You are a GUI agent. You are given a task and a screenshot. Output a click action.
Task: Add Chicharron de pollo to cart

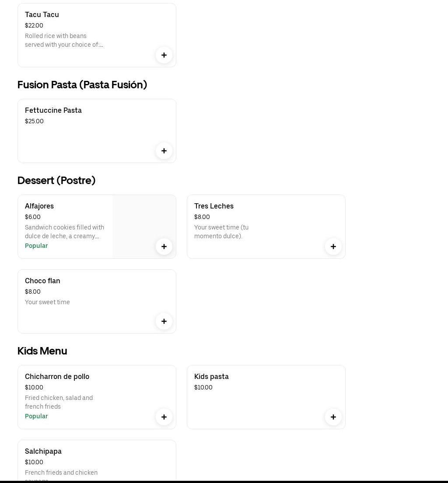[164, 417]
